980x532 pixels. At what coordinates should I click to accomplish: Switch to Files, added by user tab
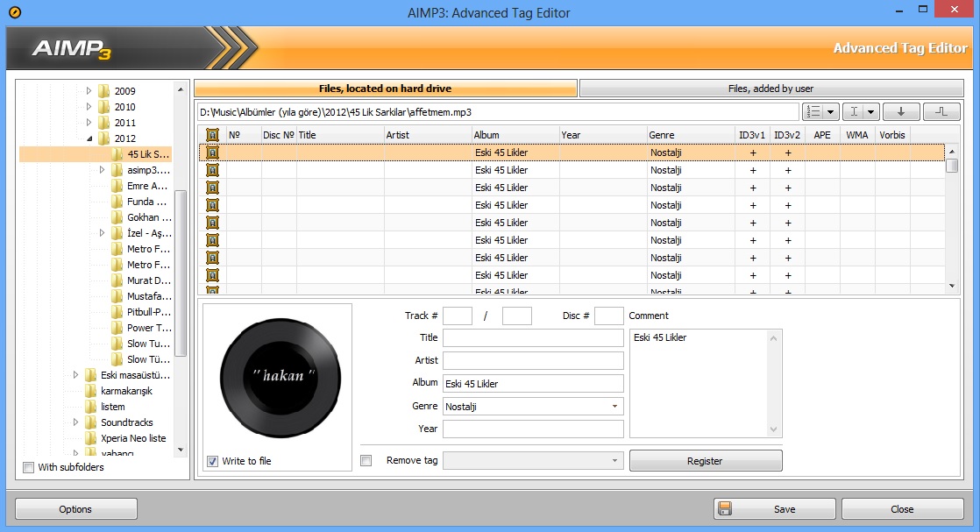pos(771,89)
